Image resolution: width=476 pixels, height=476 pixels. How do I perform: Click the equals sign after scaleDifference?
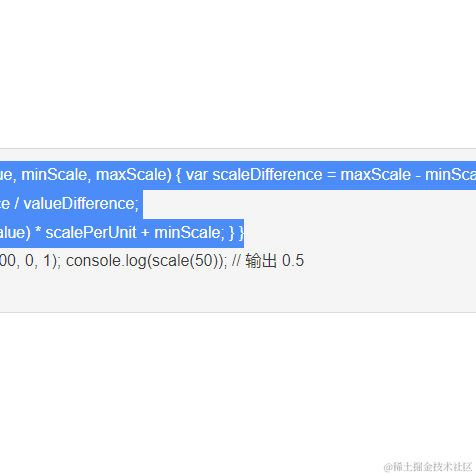pyautogui.click(x=331, y=175)
